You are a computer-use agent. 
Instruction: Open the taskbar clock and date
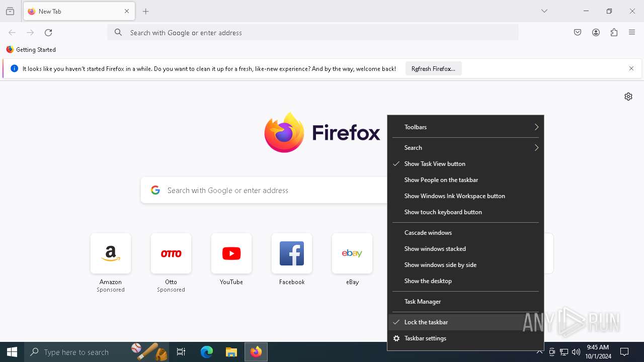click(598, 352)
